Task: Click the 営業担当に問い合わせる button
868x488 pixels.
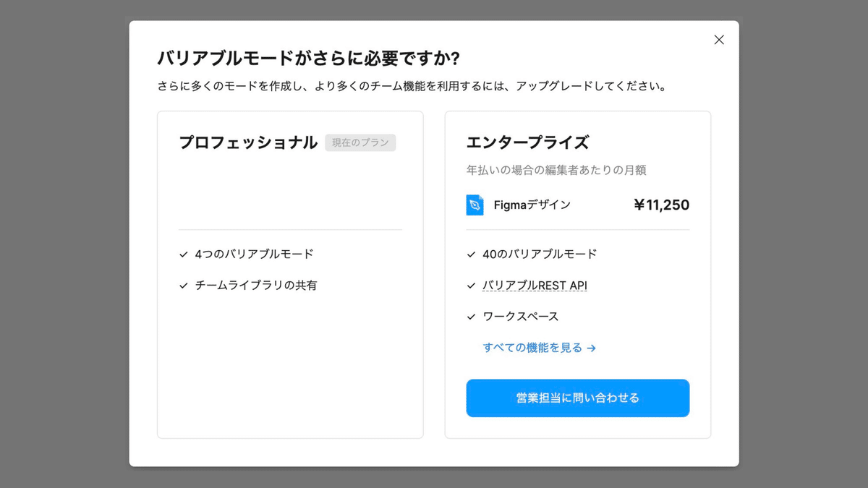Action: point(577,398)
